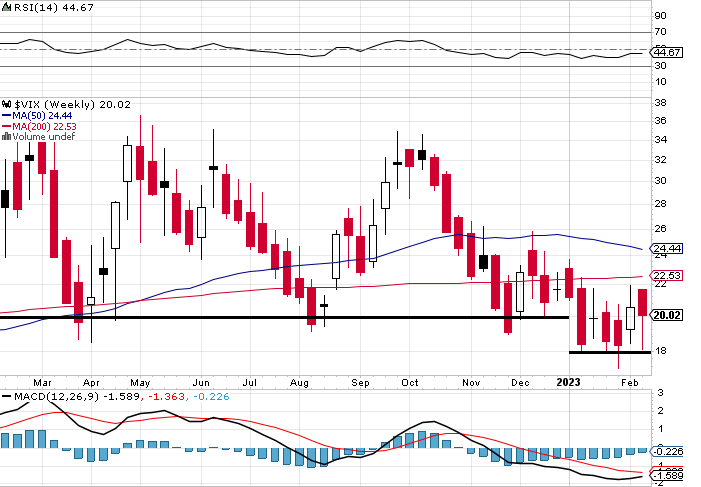The image size is (701, 487).
Task: Click the 90 RSI axis label
Action: coord(660,16)
